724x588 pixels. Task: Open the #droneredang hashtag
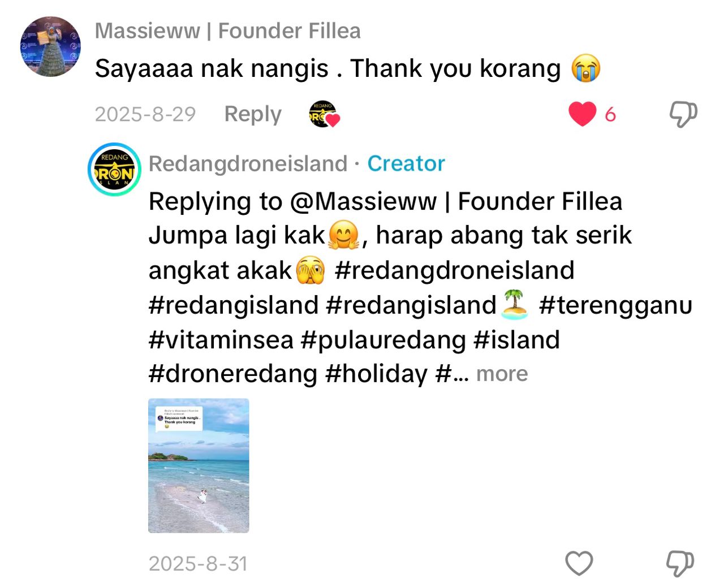tap(233, 374)
